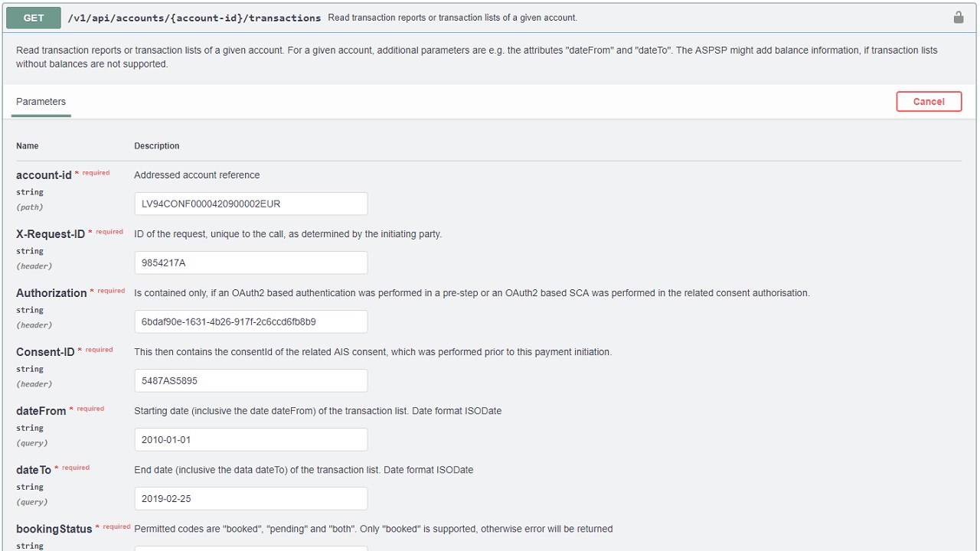Select the Parameters tab

[41, 102]
